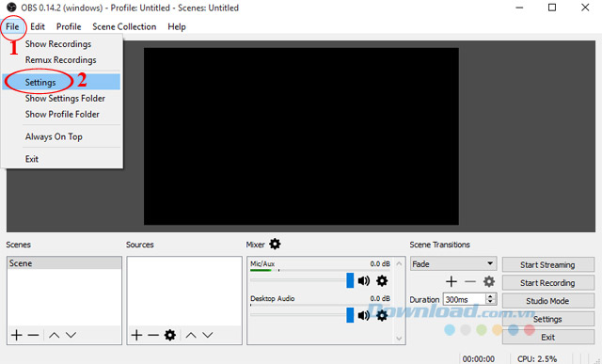
Task: Open Mic/Aux gear settings
Action: (x=382, y=281)
